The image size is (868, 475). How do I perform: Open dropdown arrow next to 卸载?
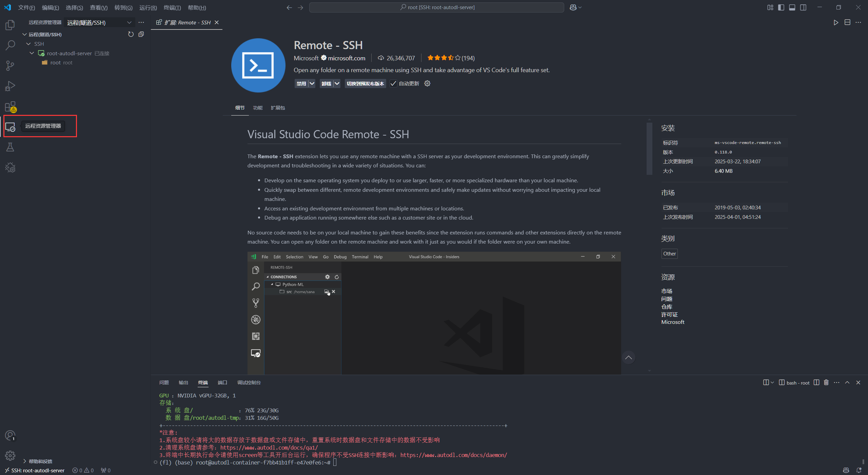click(337, 83)
